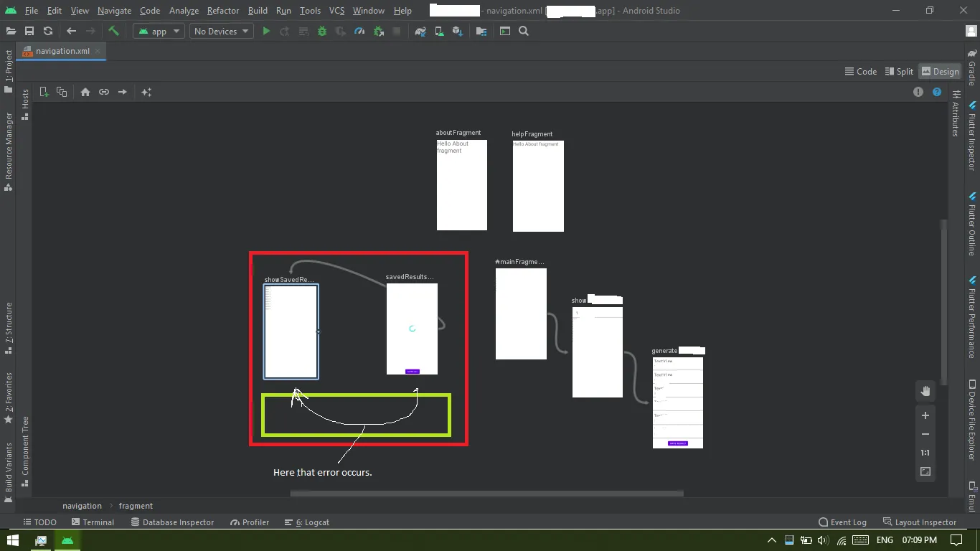Viewport: 980px width, 551px height.
Task: Select the helpFragment destination thumbnail
Action: tap(538, 187)
